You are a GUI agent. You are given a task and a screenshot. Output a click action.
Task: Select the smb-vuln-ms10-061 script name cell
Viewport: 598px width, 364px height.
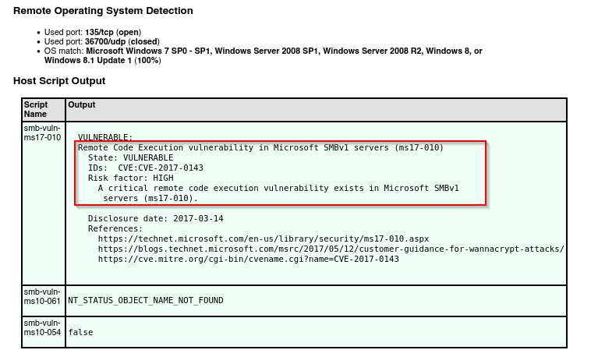pyautogui.click(x=43, y=301)
